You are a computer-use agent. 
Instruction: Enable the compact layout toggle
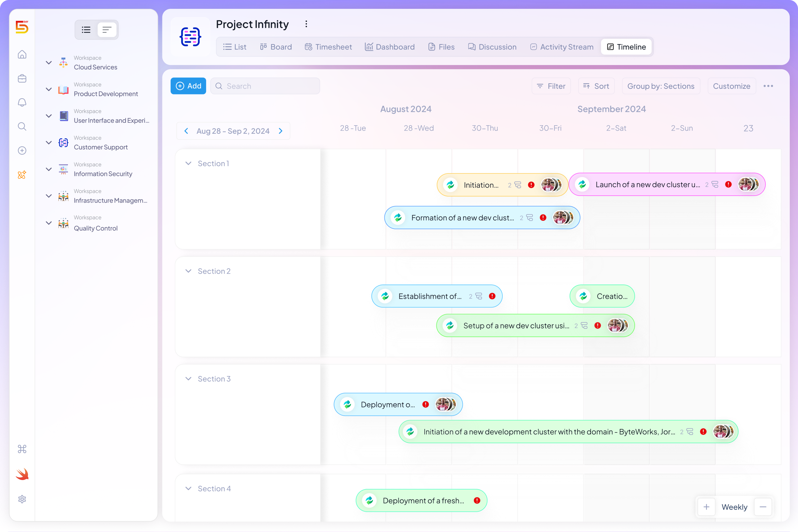pos(107,29)
